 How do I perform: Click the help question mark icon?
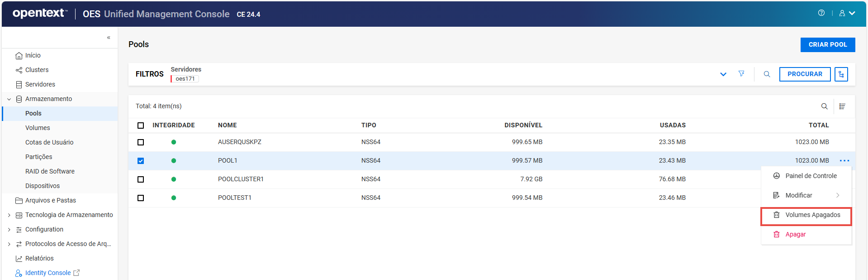point(821,13)
